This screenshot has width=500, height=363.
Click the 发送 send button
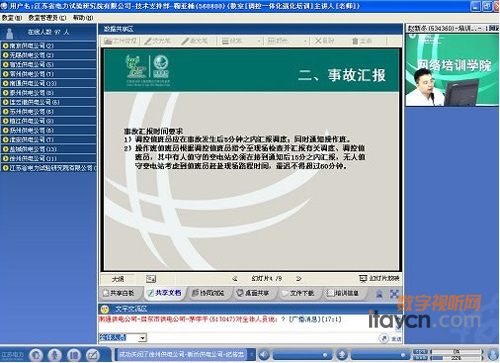pos(396,338)
